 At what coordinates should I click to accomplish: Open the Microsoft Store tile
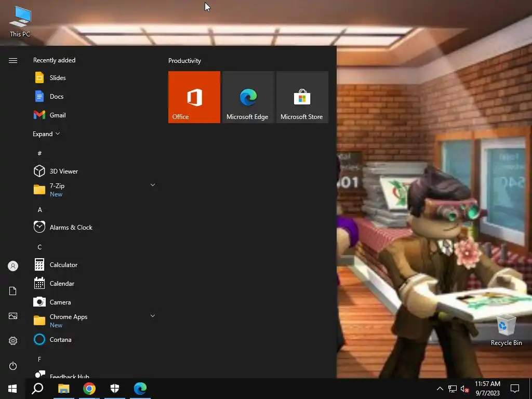tap(302, 97)
